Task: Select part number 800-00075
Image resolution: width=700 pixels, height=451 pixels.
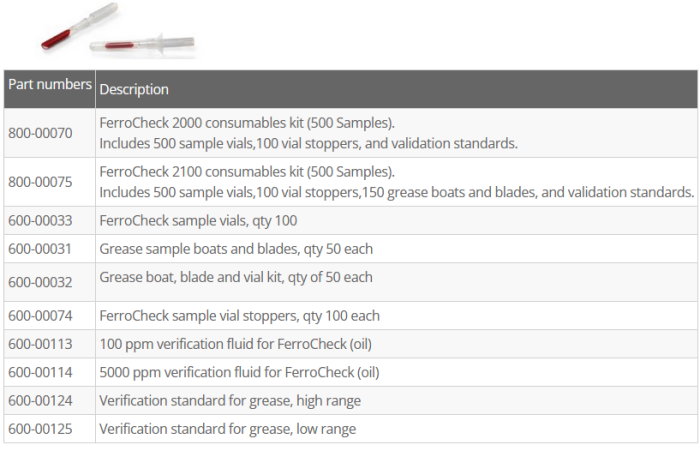Action: pos(40,181)
